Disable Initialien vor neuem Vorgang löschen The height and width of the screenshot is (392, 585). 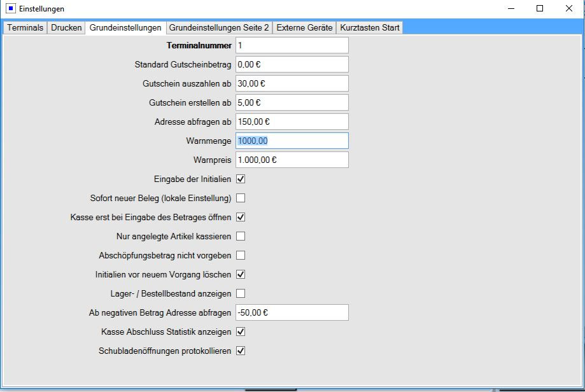tap(241, 274)
